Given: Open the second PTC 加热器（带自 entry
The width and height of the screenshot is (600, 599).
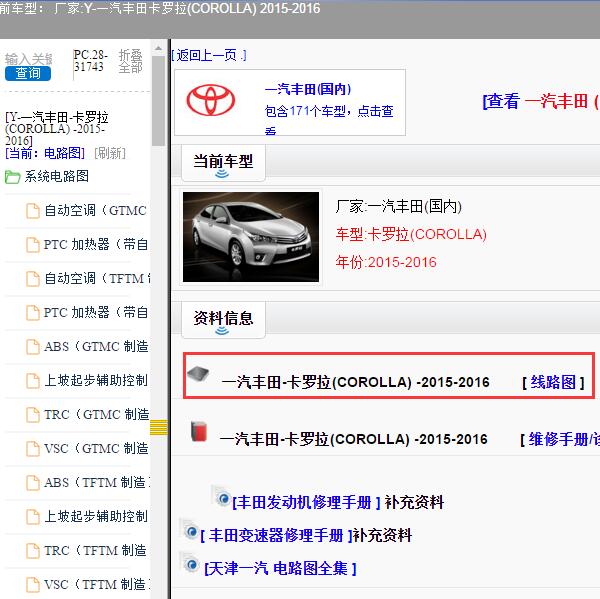Looking at the screenshot, I should pyautogui.click(x=95, y=312).
